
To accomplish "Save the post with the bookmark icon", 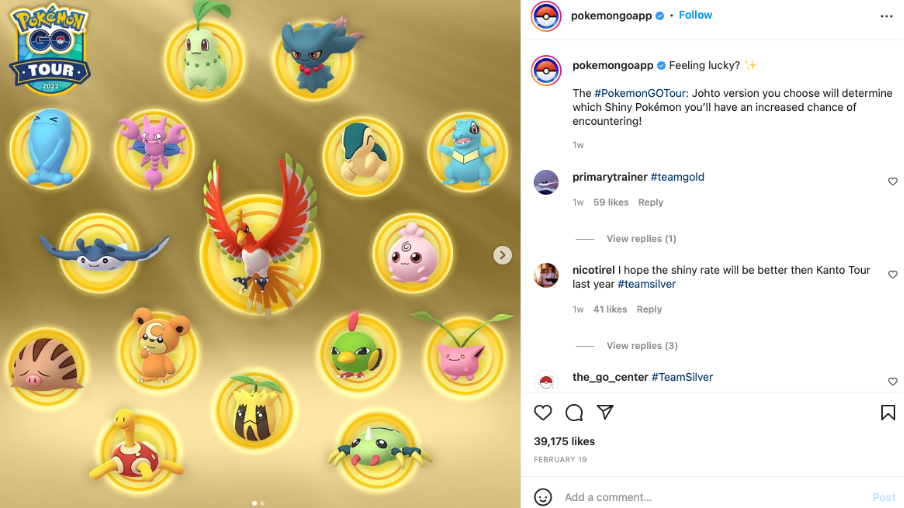I will click(x=888, y=412).
